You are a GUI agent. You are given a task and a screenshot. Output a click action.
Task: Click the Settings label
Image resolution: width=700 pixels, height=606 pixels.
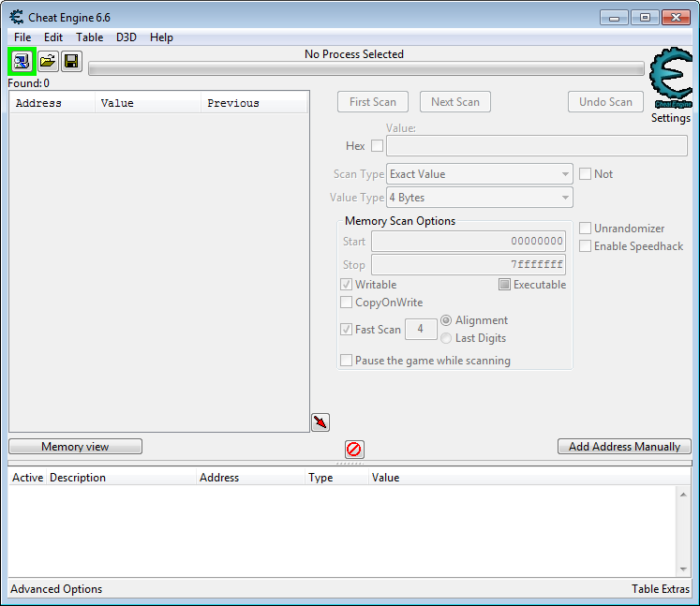coord(671,118)
